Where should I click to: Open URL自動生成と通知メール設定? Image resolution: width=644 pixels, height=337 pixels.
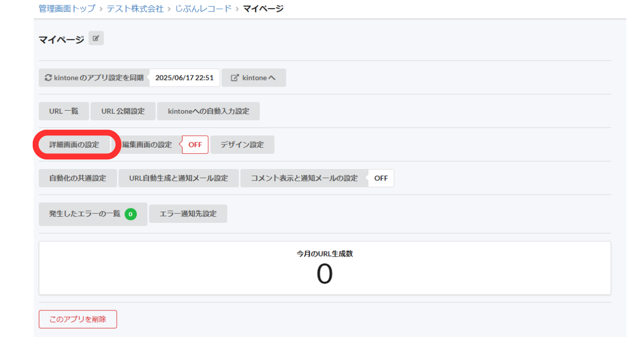coord(179,178)
